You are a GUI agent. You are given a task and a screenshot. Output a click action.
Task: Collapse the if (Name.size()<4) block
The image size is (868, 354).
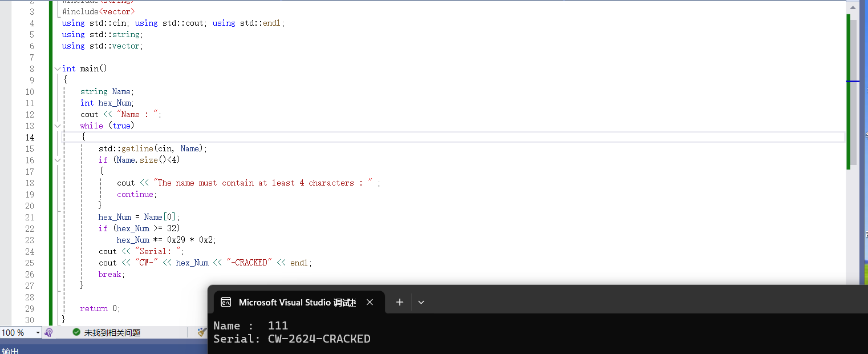(57, 160)
